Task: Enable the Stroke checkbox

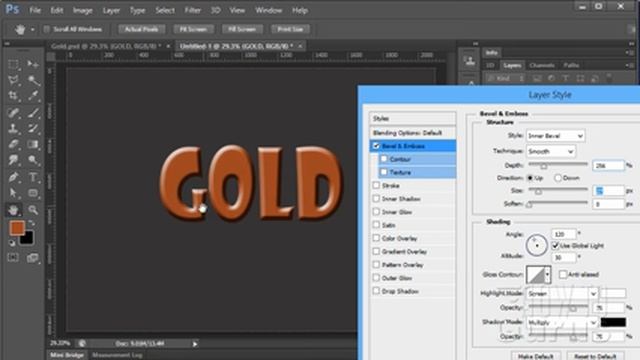Action: (x=376, y=185)
